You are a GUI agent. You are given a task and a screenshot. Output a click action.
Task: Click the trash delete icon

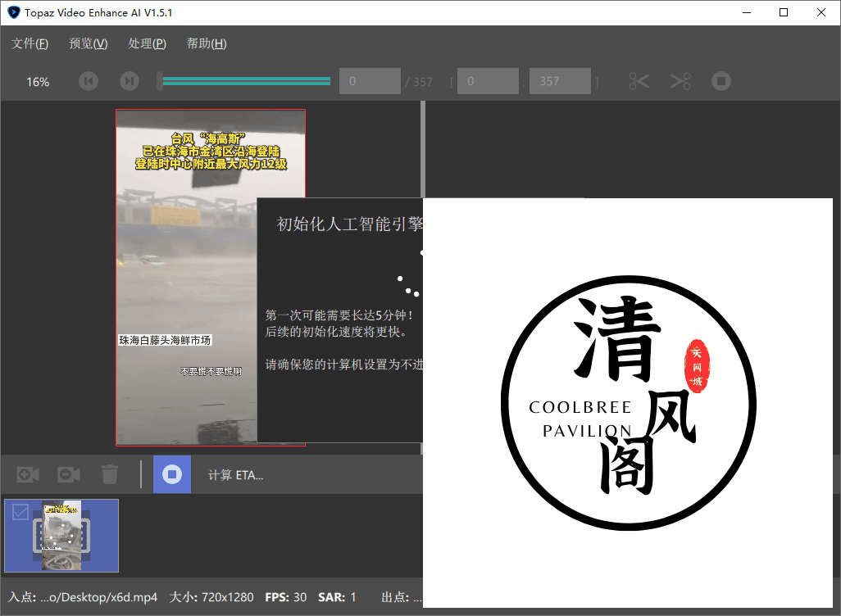(109, 474)
